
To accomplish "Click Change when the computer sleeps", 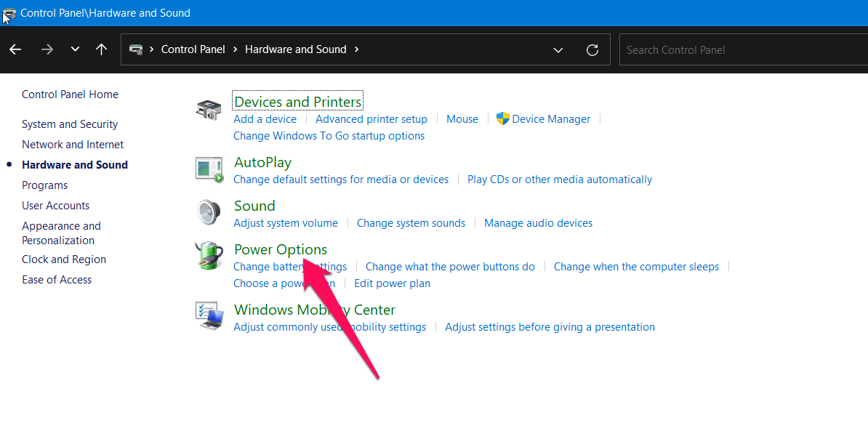I will [x=636, y=267].
